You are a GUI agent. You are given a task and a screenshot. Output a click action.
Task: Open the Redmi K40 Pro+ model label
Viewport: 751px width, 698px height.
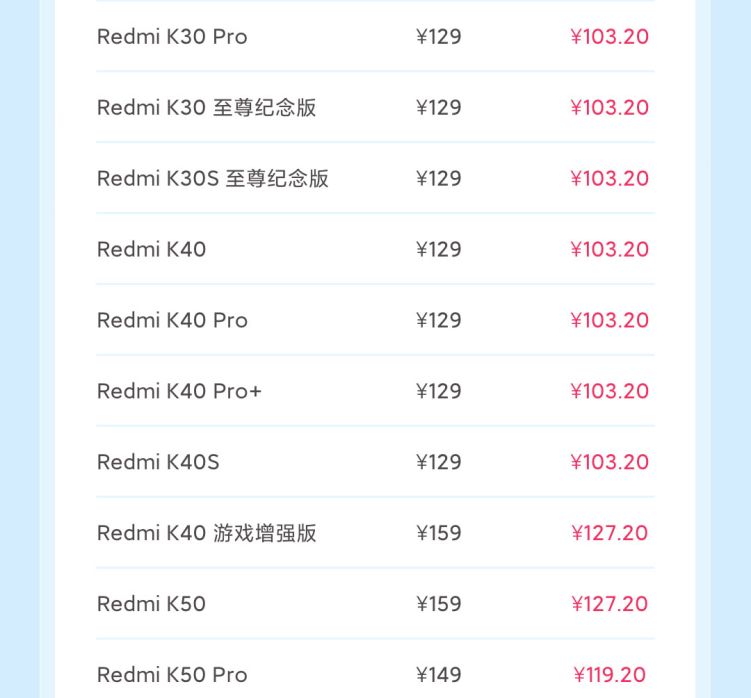(179, 392)
